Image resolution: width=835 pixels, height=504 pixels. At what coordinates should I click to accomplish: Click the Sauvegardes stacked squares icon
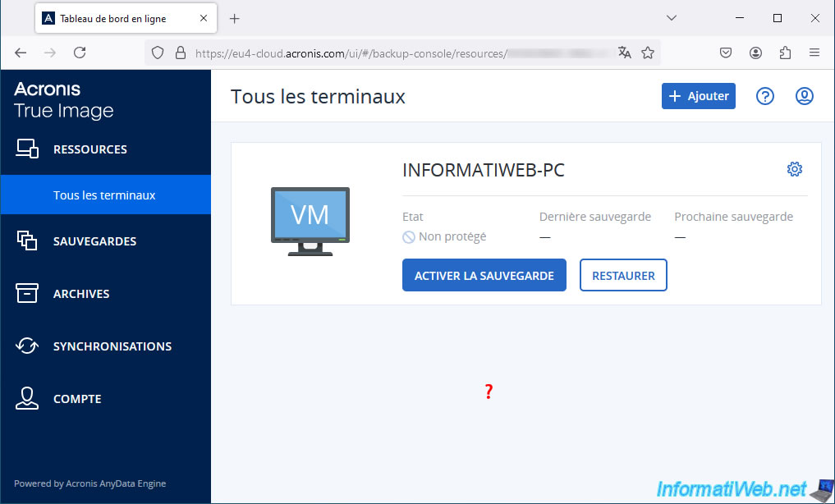tap(27, 241)
